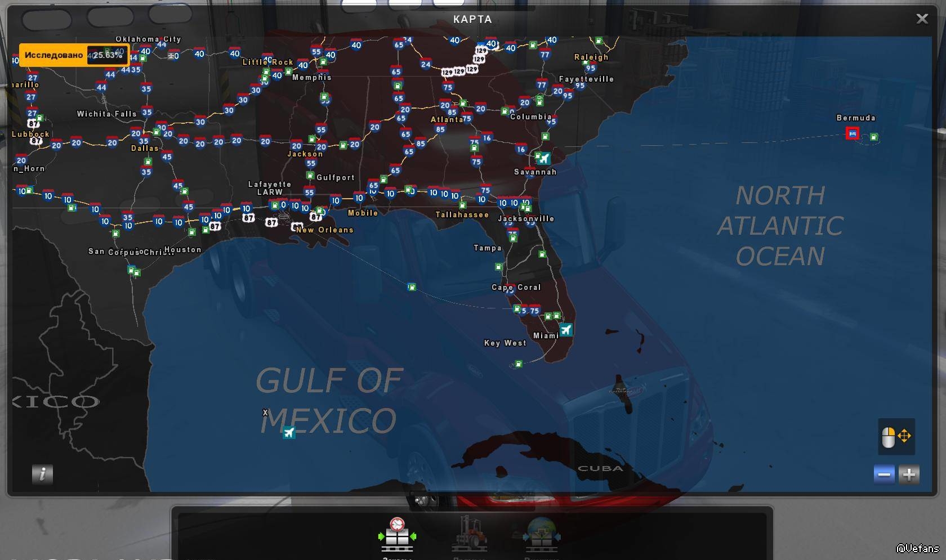
Task: Select the Cape Coral city label
Action: (516, 287)
